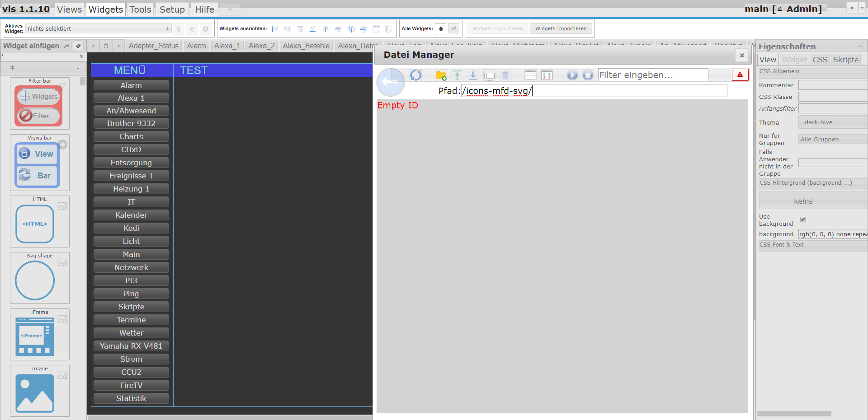Click the stop icon in file manager toolbar
The width and height of the screenshot is (868, 420).
[x=588, y=75]
